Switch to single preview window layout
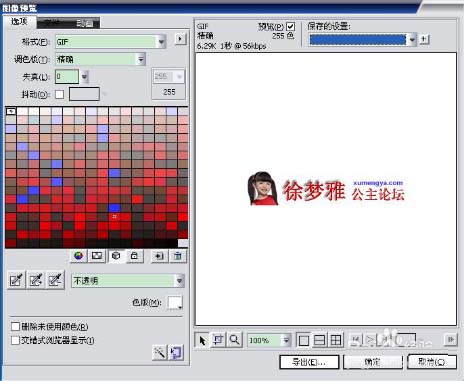Viewport: 464px width, 381px height. click(303, 340)
